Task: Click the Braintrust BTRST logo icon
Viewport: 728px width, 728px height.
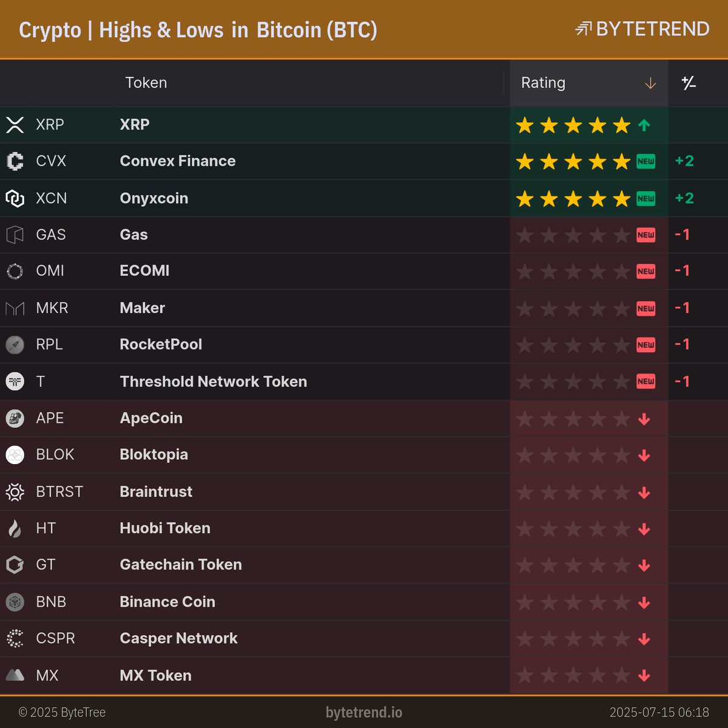Action: pos(15,491)
